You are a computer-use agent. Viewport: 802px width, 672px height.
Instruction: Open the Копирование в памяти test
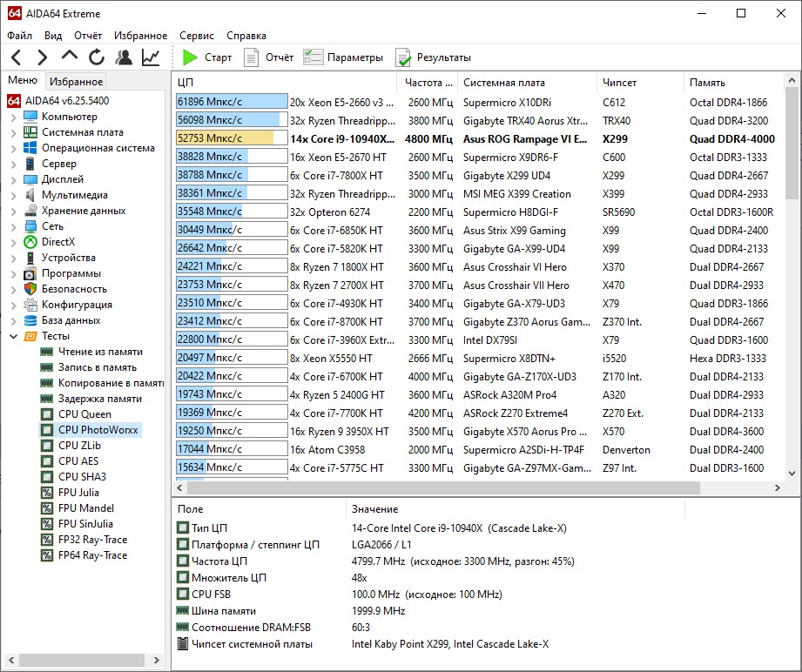[111, 383]
